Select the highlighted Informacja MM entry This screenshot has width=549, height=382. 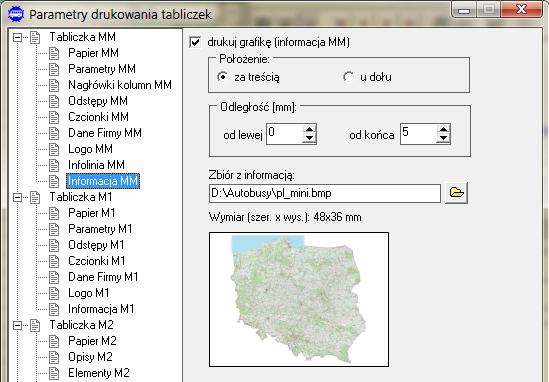click(x=103, y=181)
